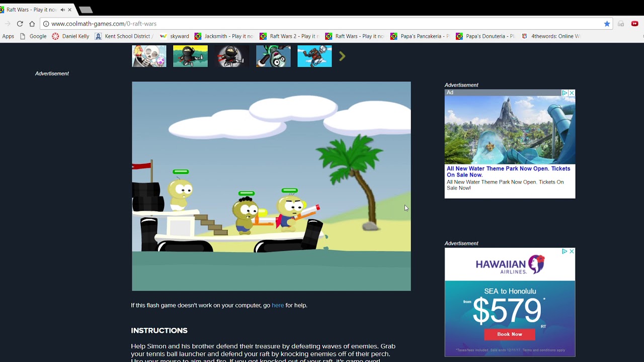Click the 'SEA to Honolulu' text

[x=510, y=291]
